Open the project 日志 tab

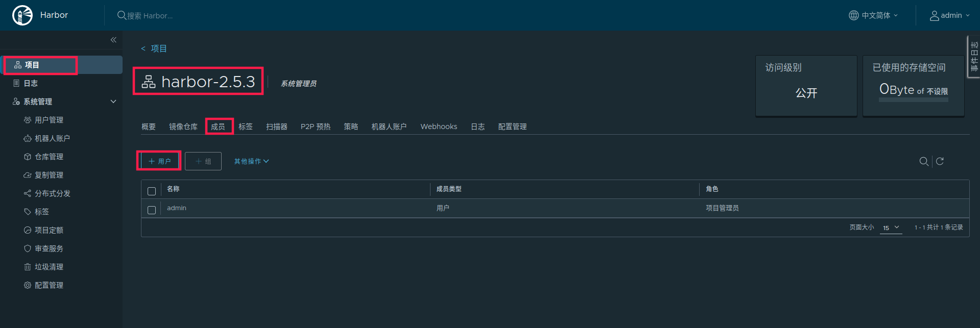[x=478, y=127]
